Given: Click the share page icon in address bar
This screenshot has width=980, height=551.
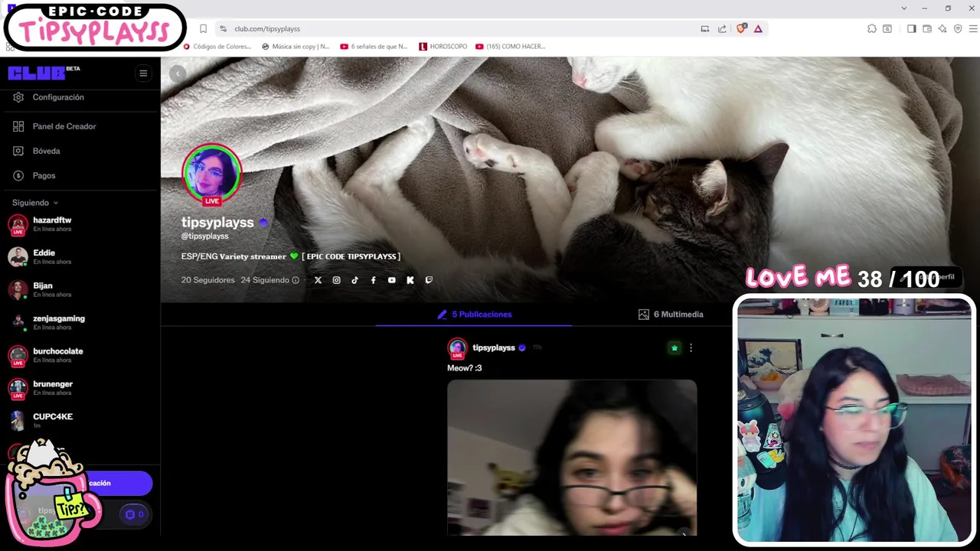Looking at the screenshot, I should [x=722, y=29].
